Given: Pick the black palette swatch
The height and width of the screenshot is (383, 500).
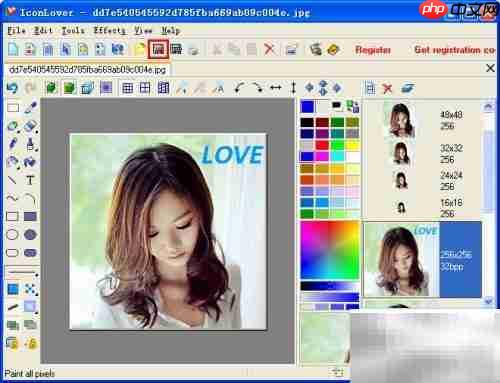Looking at the screenshot, I should [307, 122].
